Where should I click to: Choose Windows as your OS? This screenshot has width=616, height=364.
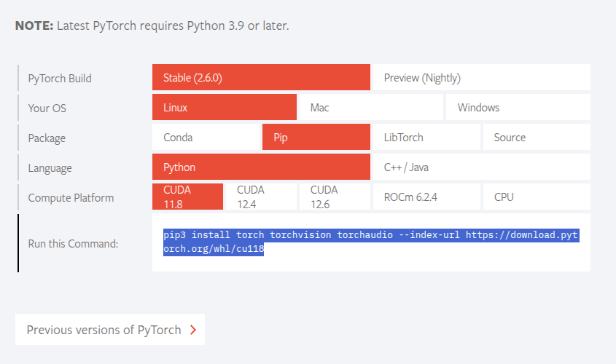(x=518, y=107)
